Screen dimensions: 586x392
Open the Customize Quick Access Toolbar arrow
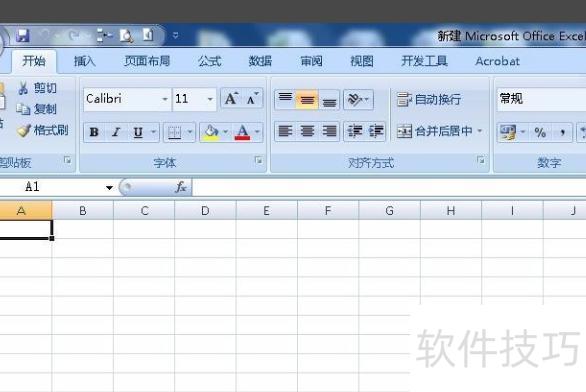pos(175,36)
